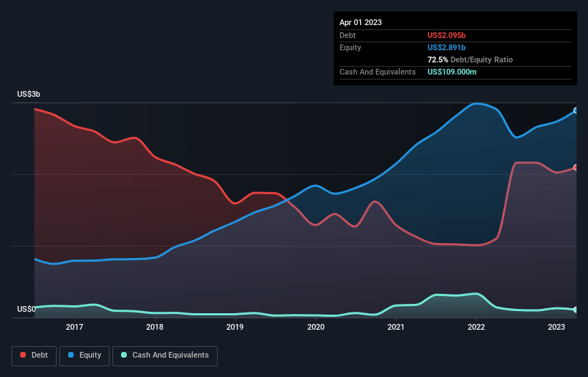Select the teal Cash endpoint marker
This screenshot has height=377, width=588.
576,310
